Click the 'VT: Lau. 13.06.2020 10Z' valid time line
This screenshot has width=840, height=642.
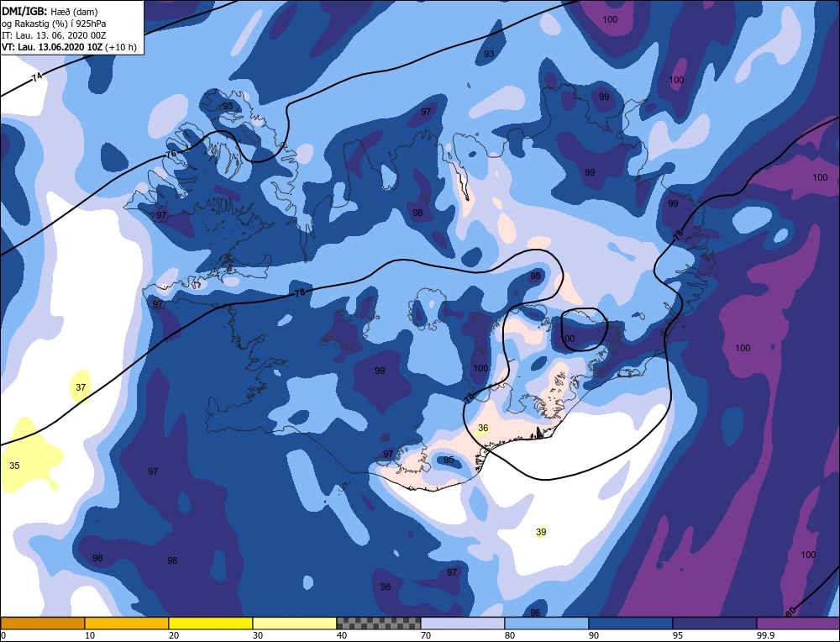click(69, 47)
